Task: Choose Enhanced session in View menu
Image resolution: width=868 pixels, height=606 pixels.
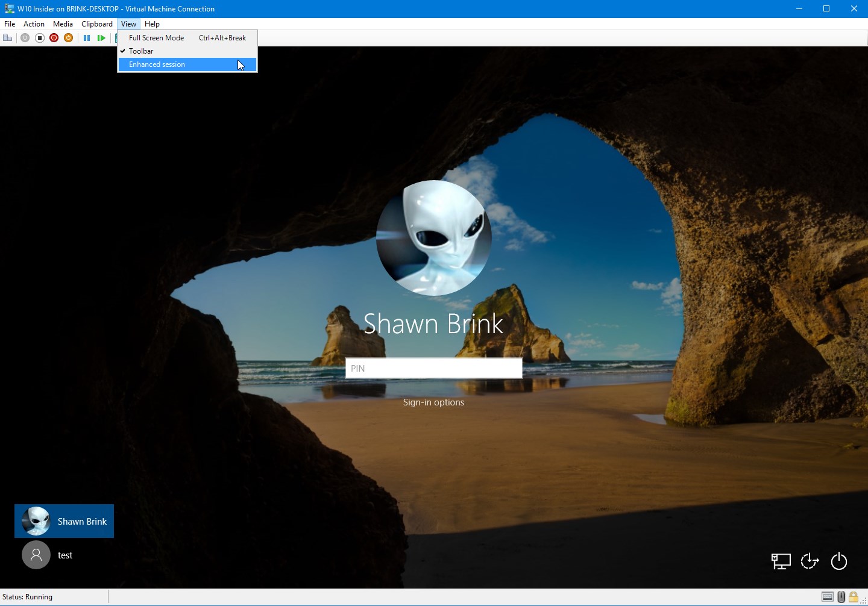Action: (x=187, y=64)
